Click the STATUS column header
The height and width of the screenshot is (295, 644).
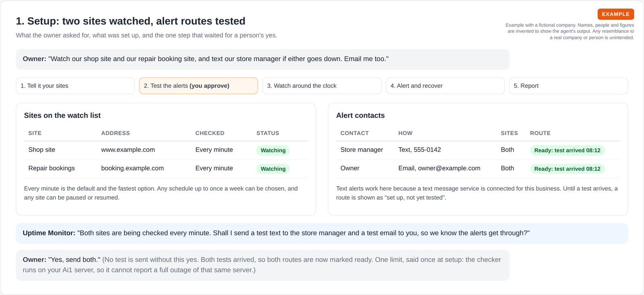coord(268,133)
